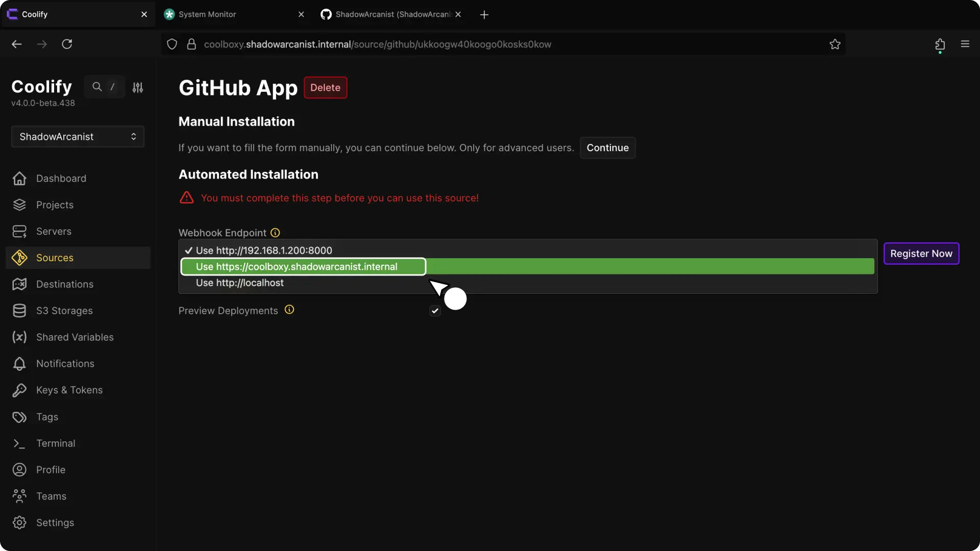Viewport: 980px width, 551px height.
Task: Expand the ShadowArcanist team selector
Action: pyautogui.click(x=78, y=137)
